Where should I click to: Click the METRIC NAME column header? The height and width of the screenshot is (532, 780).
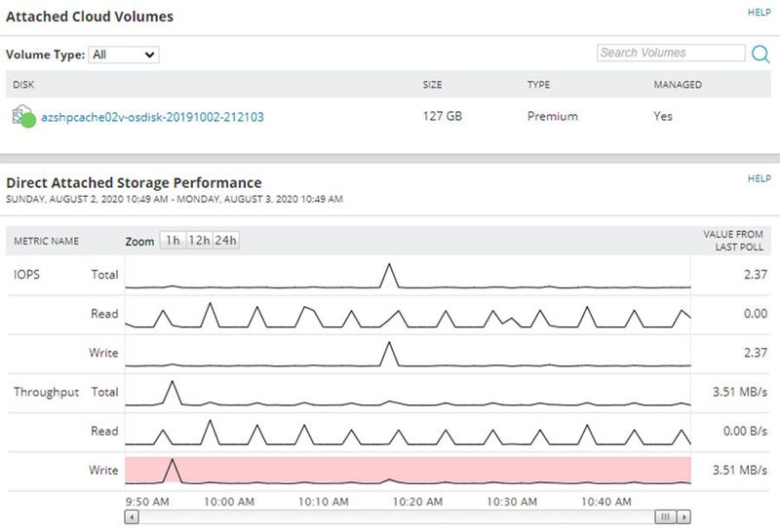(46, 241)
